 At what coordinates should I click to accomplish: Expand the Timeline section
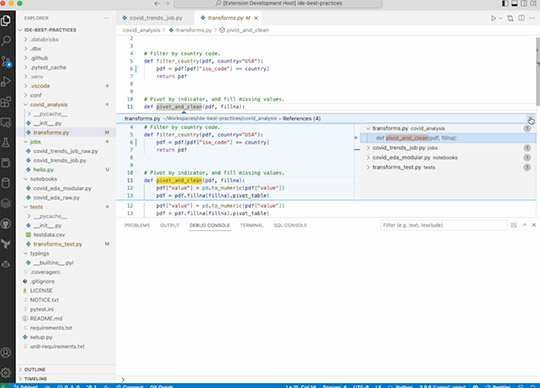tap(66, 379)
